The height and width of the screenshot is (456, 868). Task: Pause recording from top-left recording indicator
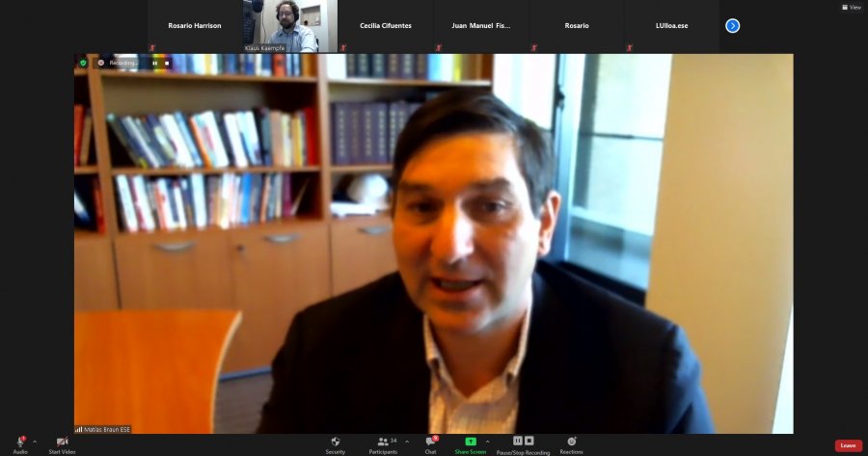click(154, 63)
